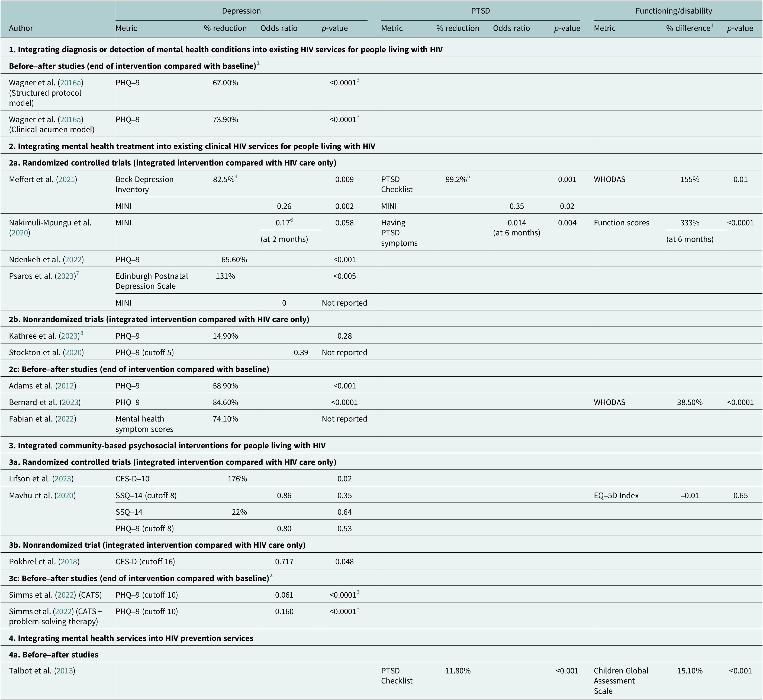Open footnote 6 next to odds ratio 0.17

point(291,220)
